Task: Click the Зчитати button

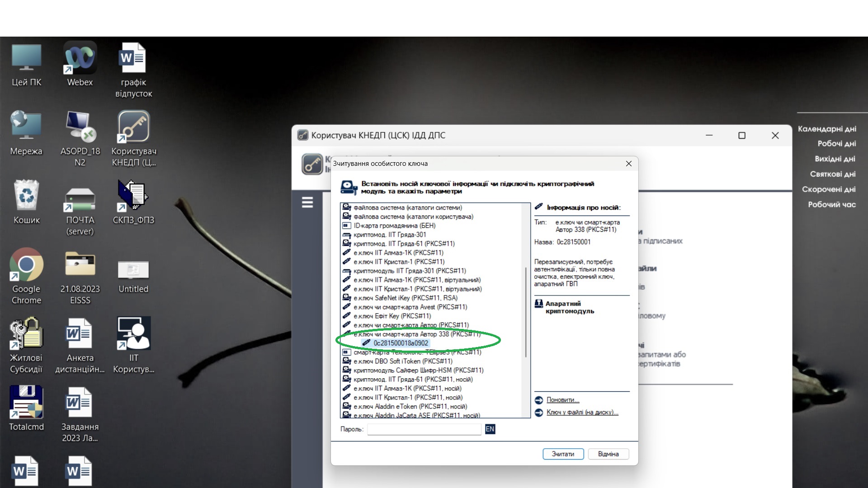Action: point(563,454)
